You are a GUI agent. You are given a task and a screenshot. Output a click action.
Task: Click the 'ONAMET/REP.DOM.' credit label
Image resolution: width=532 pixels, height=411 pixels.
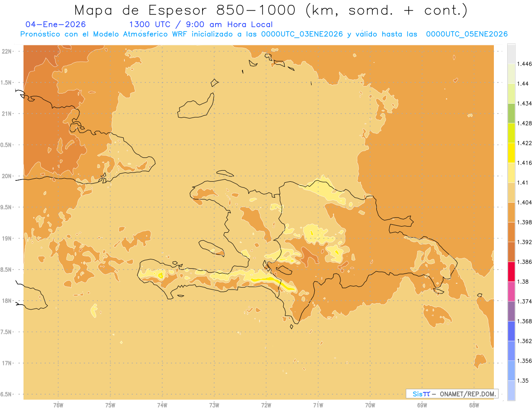(x=468, y=394)
